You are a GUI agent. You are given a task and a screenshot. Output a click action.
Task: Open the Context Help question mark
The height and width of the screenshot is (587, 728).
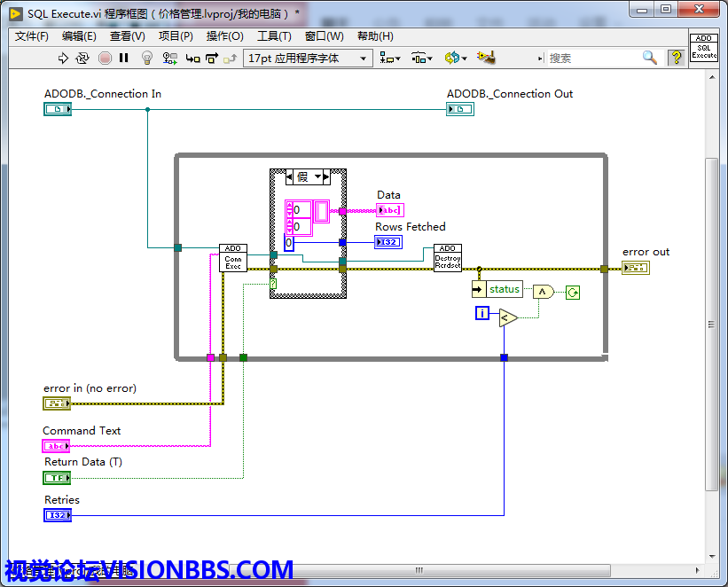(677, 57)
